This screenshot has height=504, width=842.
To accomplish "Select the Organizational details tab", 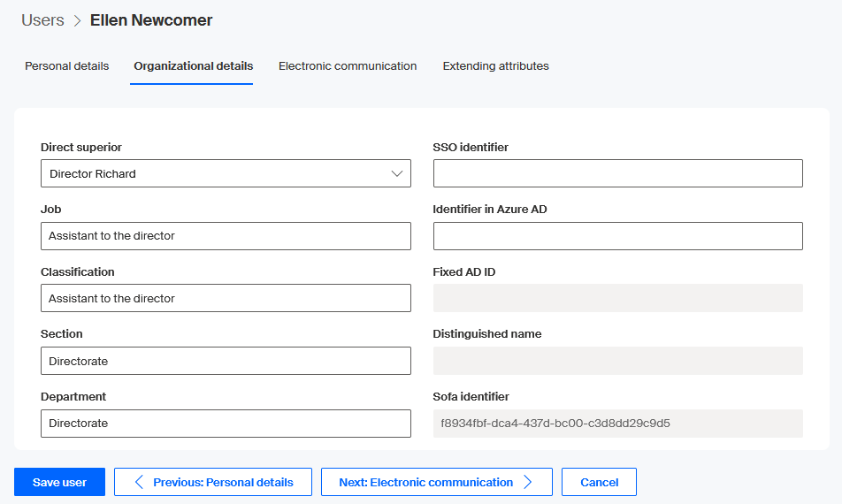I will [193, 66].
